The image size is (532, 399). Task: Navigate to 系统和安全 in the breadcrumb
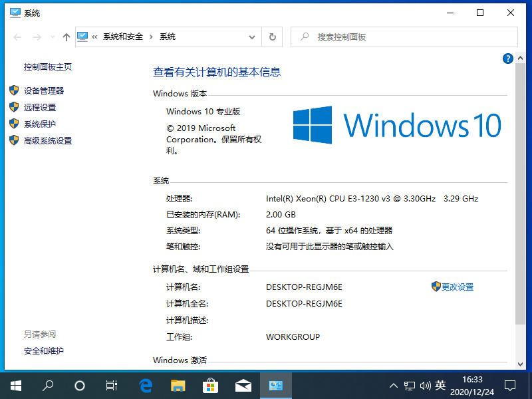click(123, 37)
